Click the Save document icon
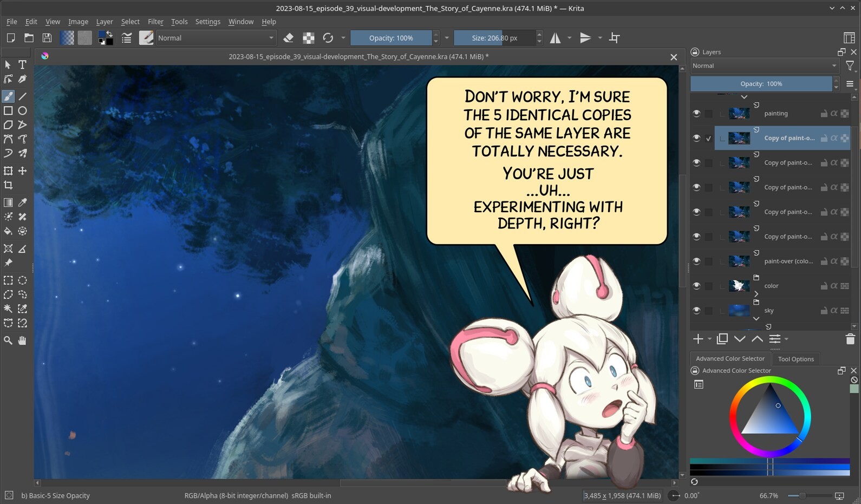 (47, 38)
